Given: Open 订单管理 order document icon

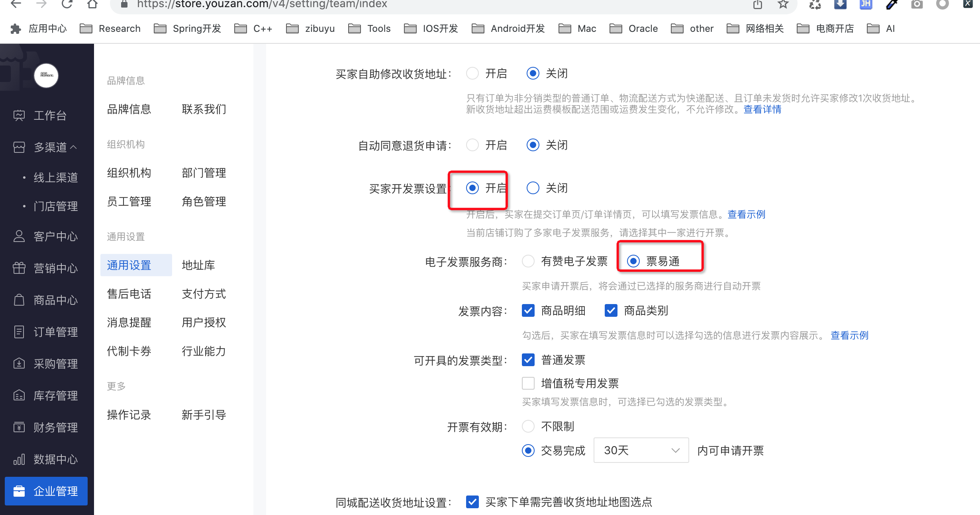Looking at the screenshot, I should (x=19, y=332).
